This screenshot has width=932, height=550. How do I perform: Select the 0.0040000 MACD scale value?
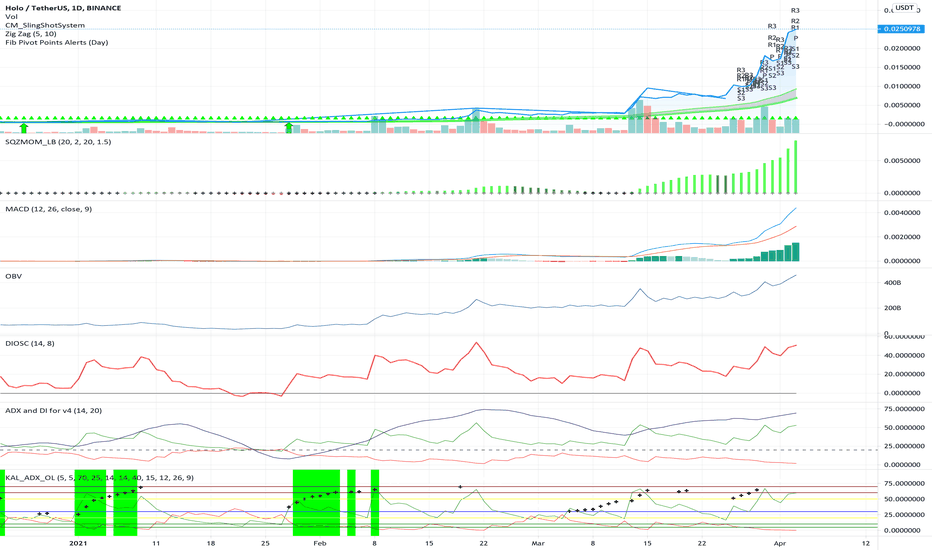coord(902,213)
